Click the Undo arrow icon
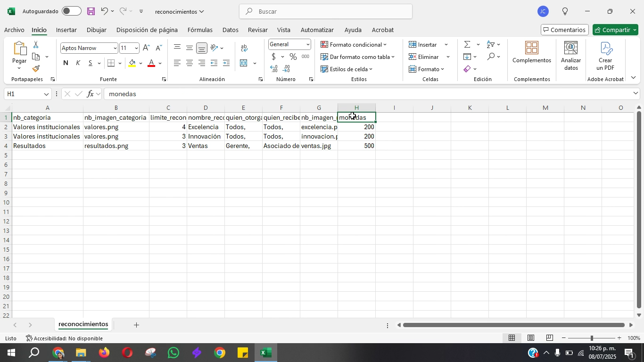 tap(105, 11)
